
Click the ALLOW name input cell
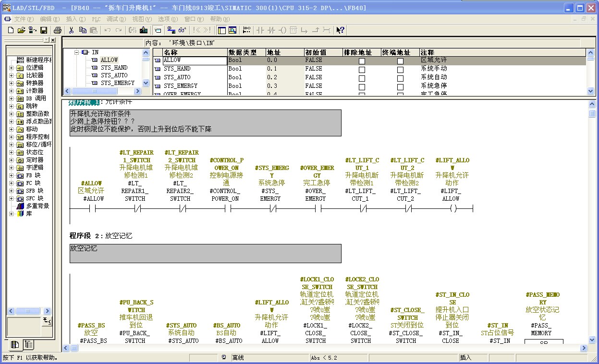[x=195, y=61]
